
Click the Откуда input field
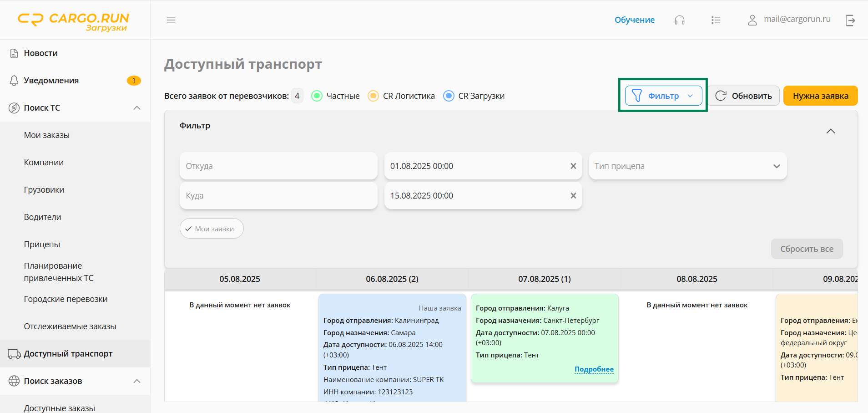point(278,166)
